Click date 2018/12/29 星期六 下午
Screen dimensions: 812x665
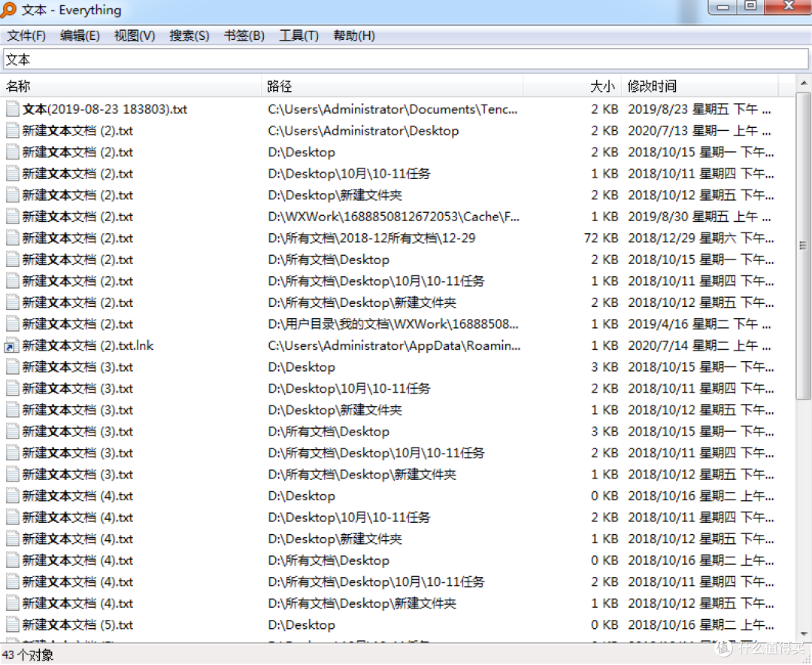click(x=701, y=238)
